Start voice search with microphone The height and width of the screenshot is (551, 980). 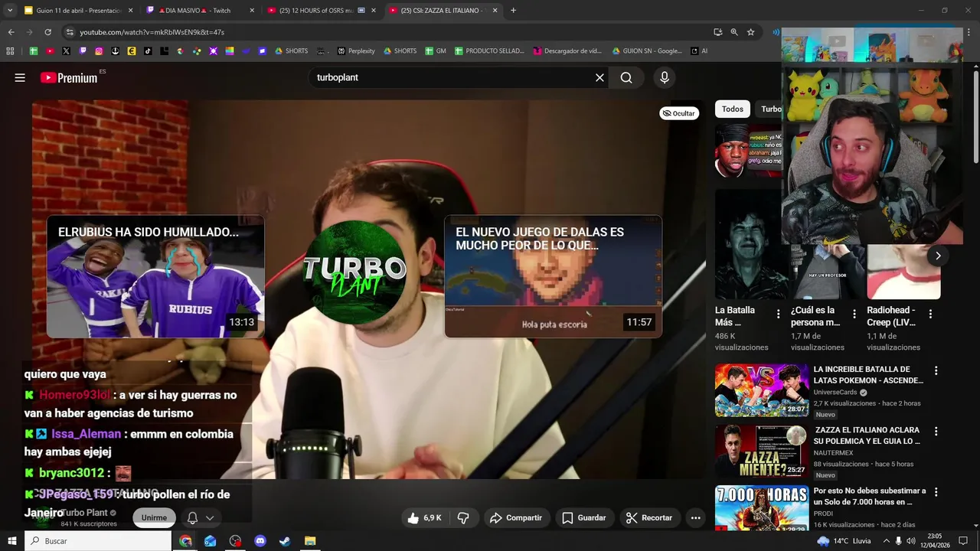pyautogui.click(x=665, y=77)
